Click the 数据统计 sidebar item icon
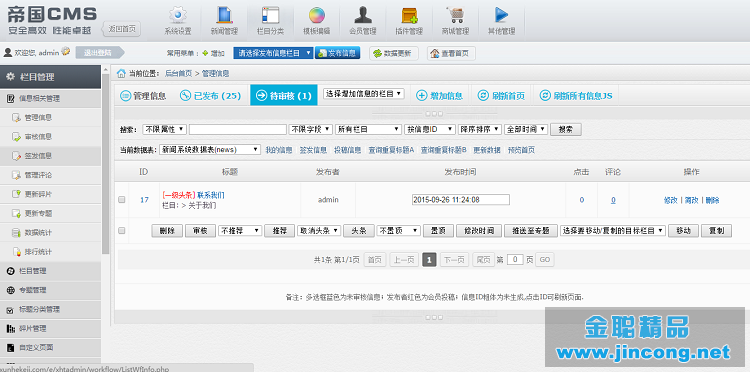Screen dimensions: 750x372 (16, 232)
